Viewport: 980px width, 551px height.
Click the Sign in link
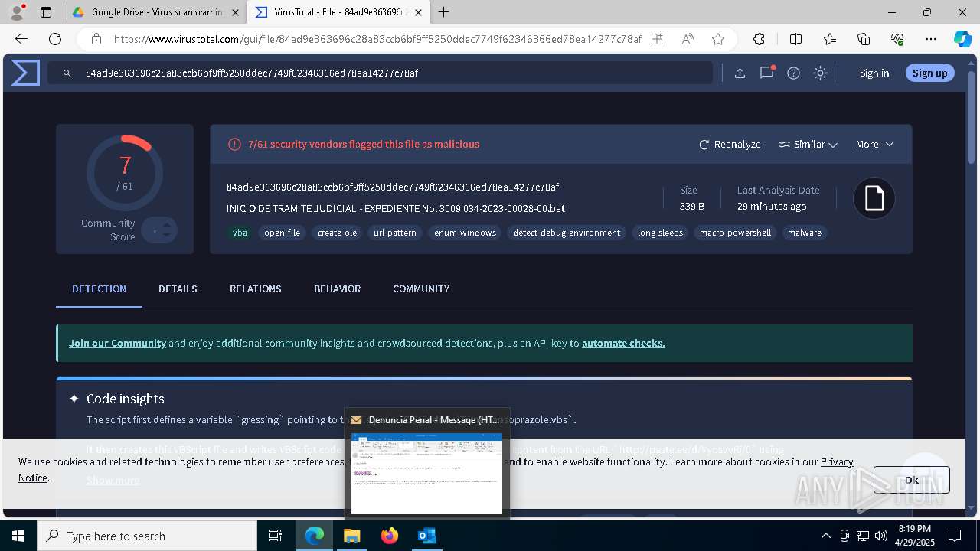(x=874, y=73)
